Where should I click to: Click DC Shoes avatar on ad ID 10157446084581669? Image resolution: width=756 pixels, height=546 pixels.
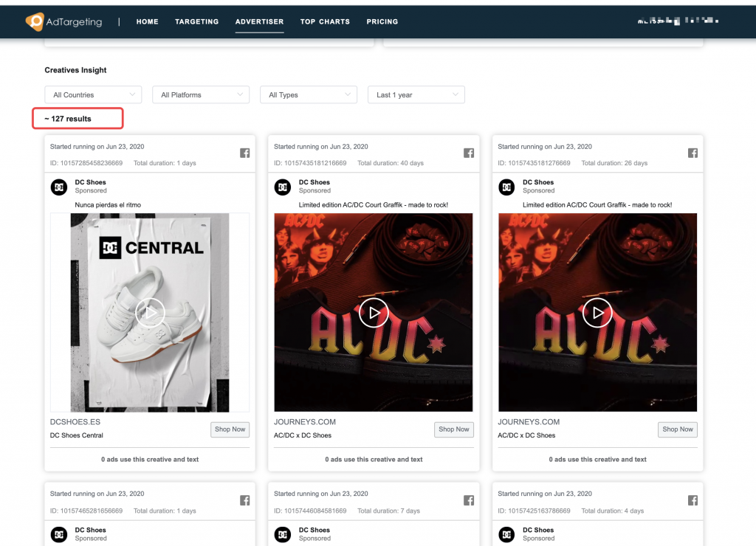click(x=283, y=534)
